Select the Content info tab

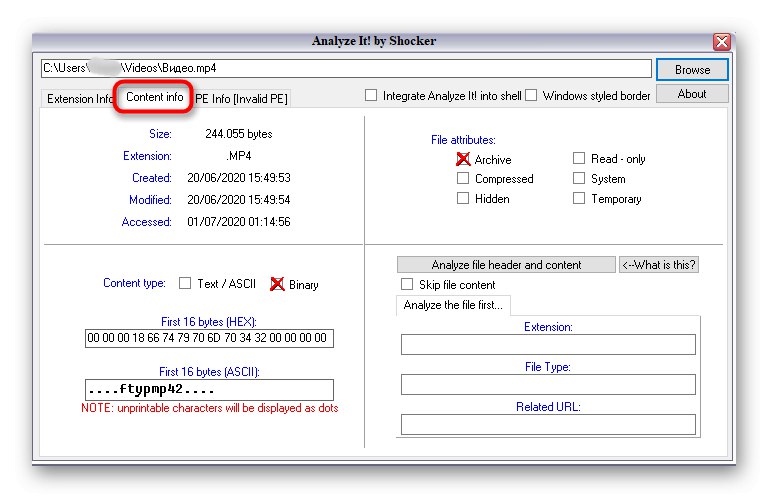coord(155,97)
